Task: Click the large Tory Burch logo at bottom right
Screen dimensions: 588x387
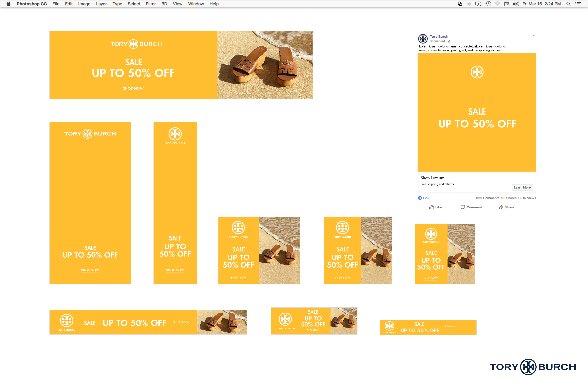Action: coord(533,367)
